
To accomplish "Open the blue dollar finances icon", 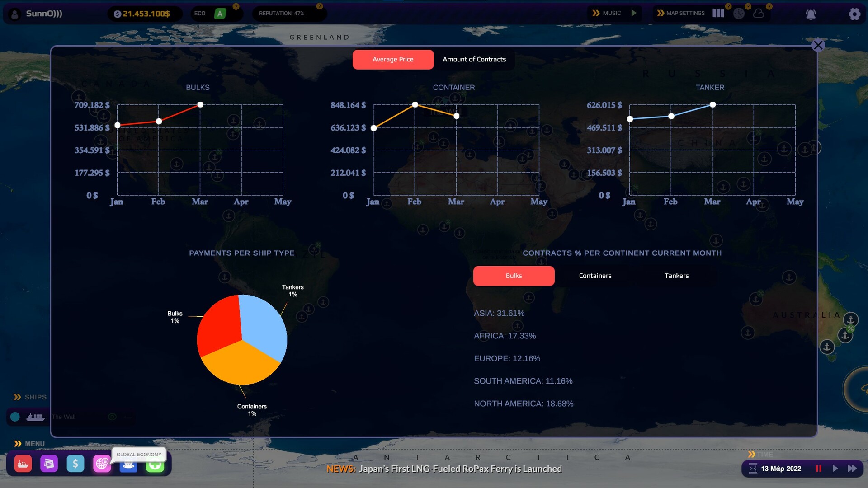I will click(75, 463).
